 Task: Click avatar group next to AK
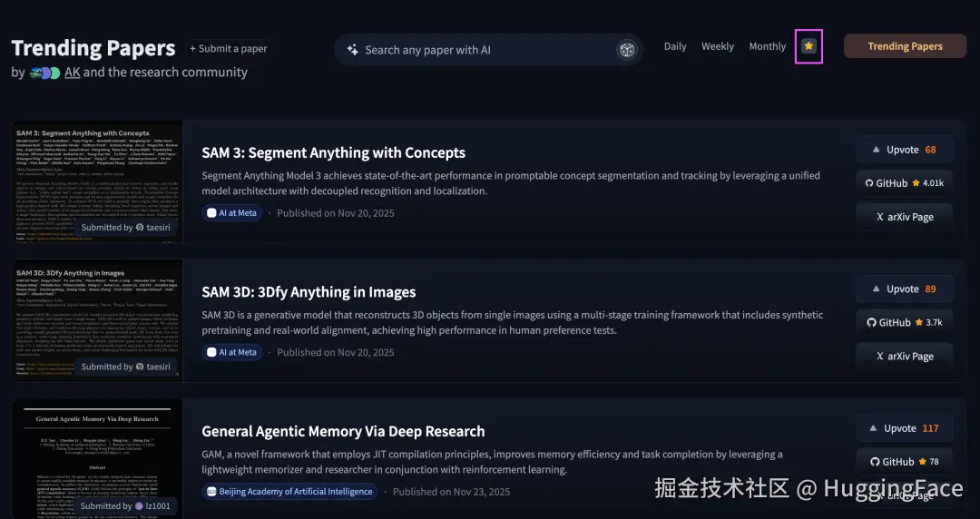45,73
